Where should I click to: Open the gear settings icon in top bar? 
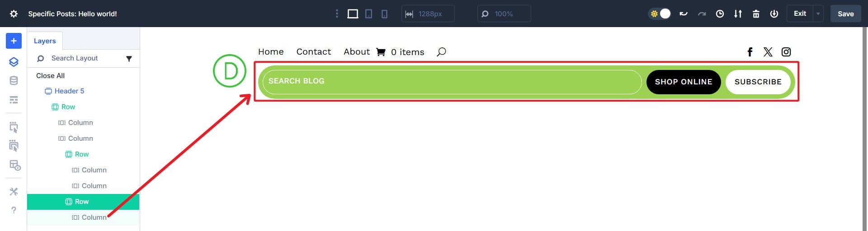(14, 14)
